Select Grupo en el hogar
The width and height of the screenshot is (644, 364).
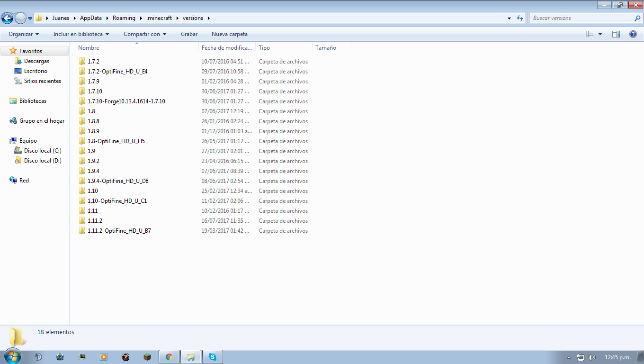[x=42, y=121]
